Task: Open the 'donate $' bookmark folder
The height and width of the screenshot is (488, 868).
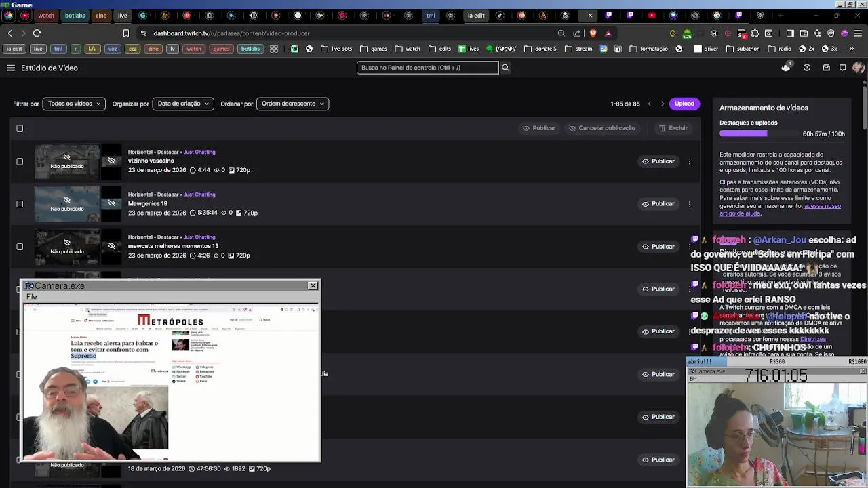Action: pos(540,49)
